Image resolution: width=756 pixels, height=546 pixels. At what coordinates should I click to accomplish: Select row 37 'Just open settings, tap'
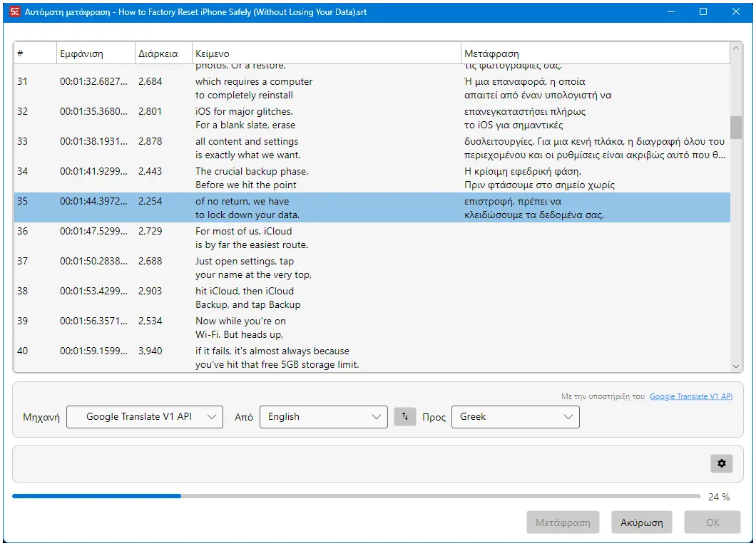pyautogui.click(x=245, y=261)
